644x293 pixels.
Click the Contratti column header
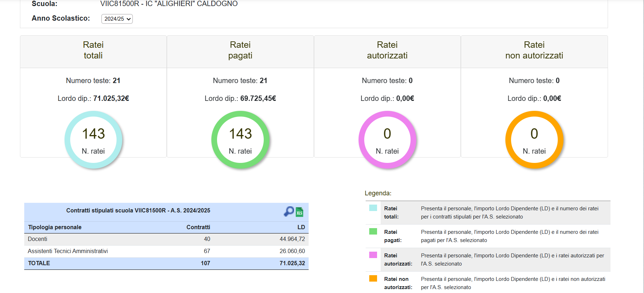point(198,227)
